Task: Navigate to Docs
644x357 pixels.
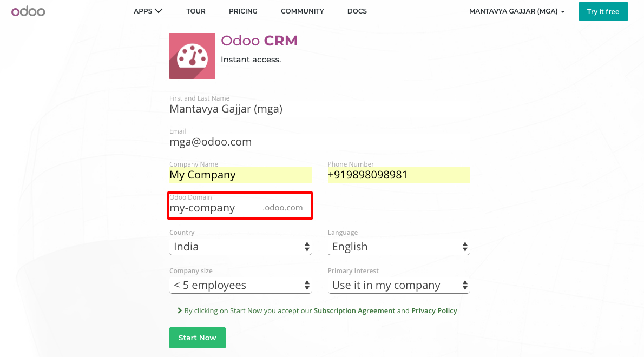Action: pyautogui.click(x=357, y=11)
